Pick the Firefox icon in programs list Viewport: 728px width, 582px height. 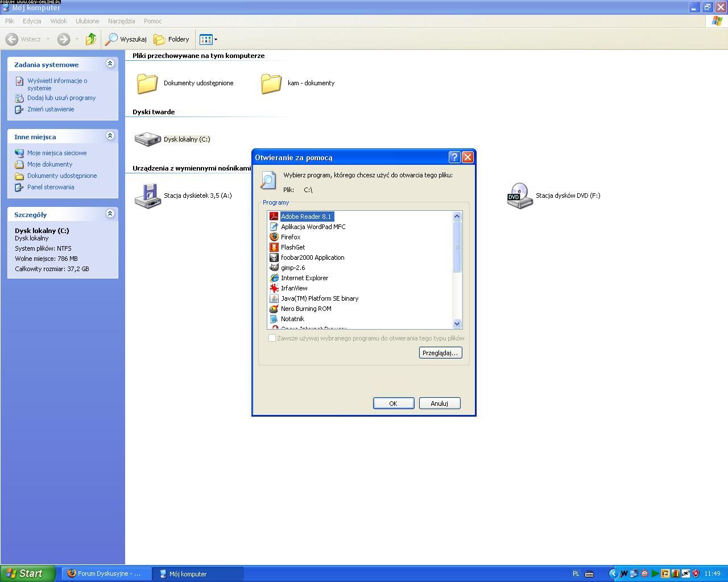point(274,237)
